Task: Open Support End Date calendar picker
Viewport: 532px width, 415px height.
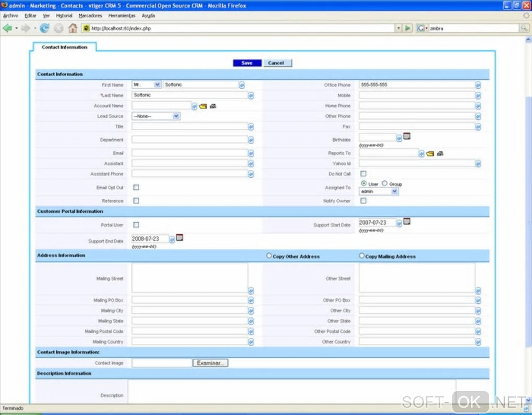Action: [x=179, y=238]
